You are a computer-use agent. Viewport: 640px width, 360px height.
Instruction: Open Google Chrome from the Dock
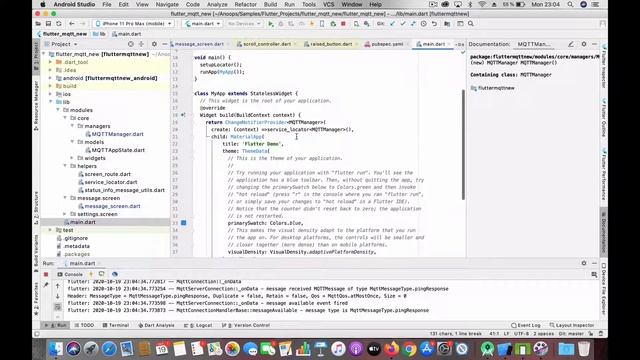[x=409, y=349]
